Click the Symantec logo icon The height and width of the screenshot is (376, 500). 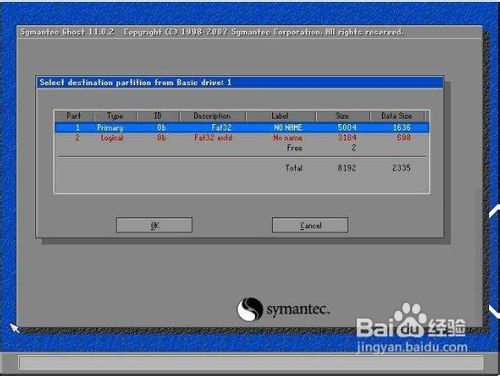[250, 309]
